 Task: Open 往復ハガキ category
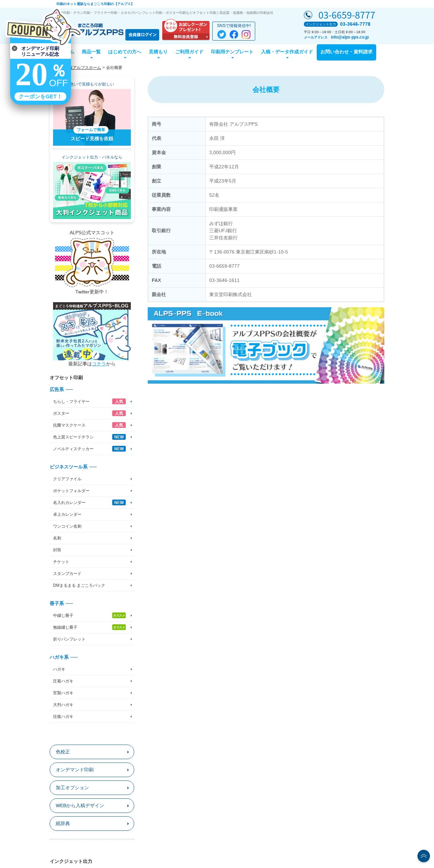[x=92, y=717]
